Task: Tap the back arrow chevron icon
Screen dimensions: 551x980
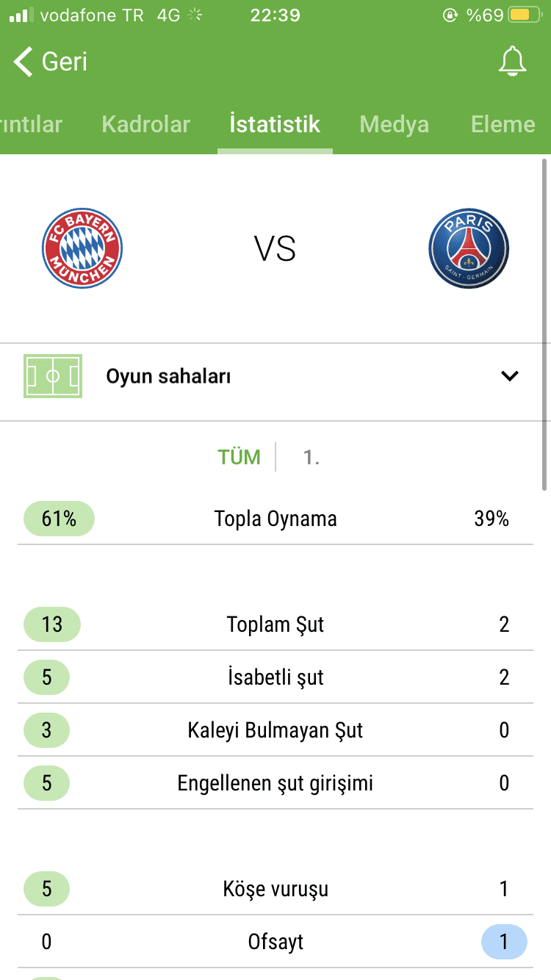Action: point(23,62)
